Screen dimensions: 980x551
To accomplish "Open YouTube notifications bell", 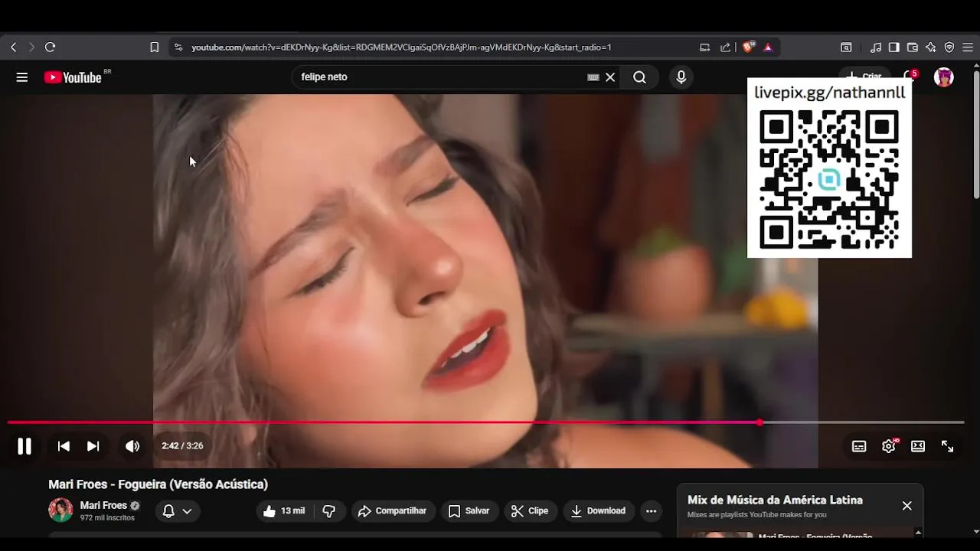I will (x=909, y=77).
